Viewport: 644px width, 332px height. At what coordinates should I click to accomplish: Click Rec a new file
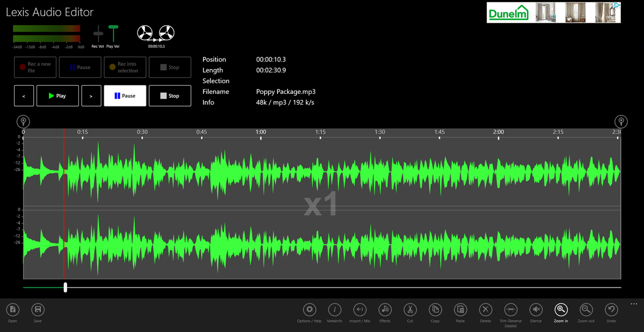click(35, 67)
